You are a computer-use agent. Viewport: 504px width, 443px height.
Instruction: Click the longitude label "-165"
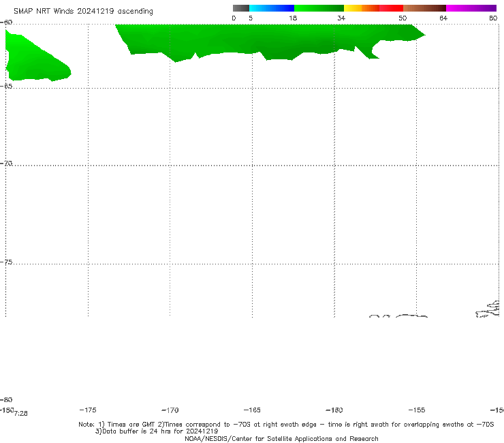pos(252,410)
